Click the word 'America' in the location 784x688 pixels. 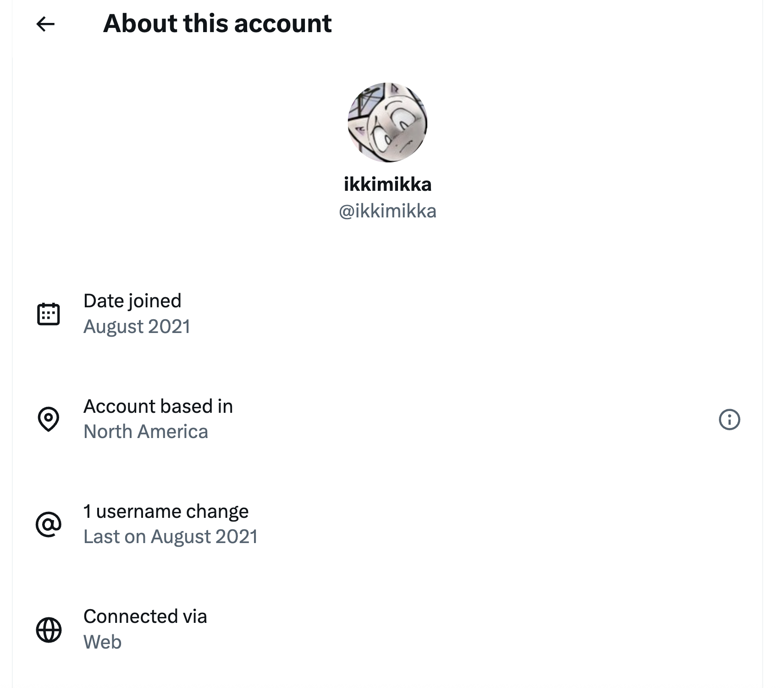[172, 432]
